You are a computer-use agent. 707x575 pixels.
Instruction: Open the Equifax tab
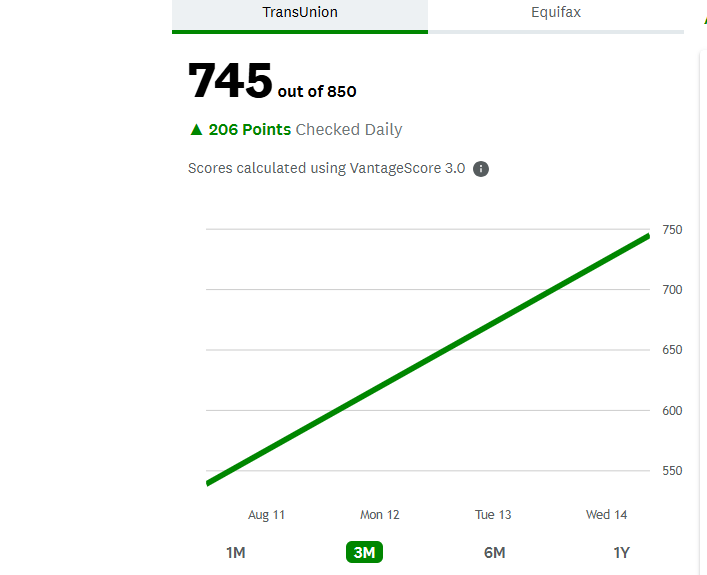[556, 13]
